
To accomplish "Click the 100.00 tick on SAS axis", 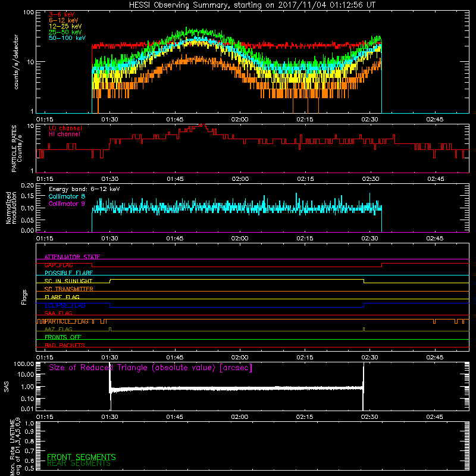I will [x=24, y=364].
